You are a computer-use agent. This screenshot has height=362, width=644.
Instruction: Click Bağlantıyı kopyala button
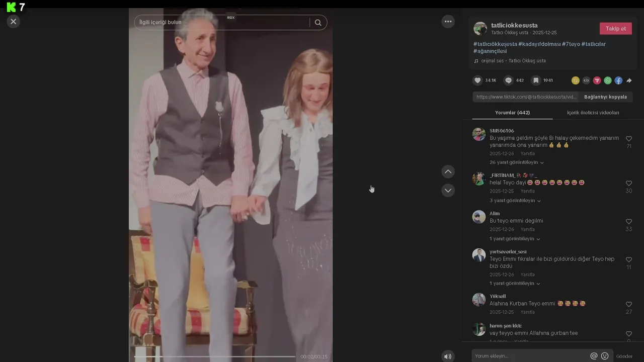605,97
